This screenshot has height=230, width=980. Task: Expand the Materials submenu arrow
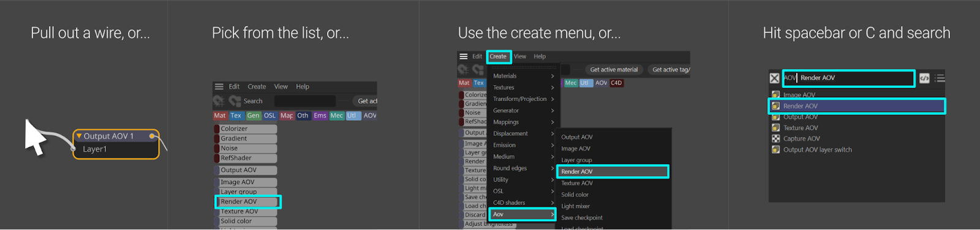552,76
